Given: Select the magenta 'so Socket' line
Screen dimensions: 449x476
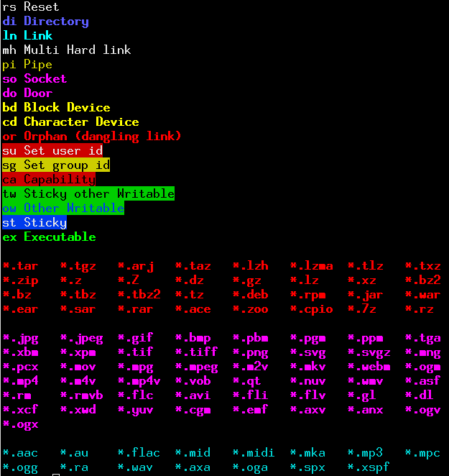Looking at the screenshot, I should 34,78.
